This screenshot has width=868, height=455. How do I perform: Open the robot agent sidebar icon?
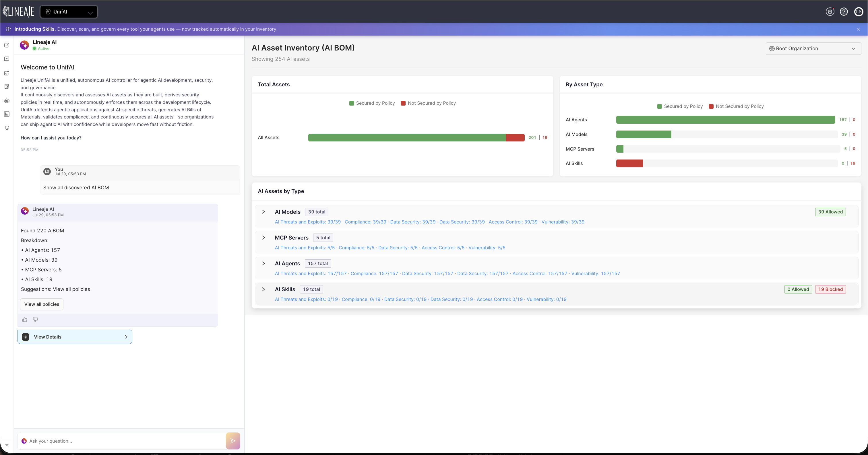pos(7,100)
